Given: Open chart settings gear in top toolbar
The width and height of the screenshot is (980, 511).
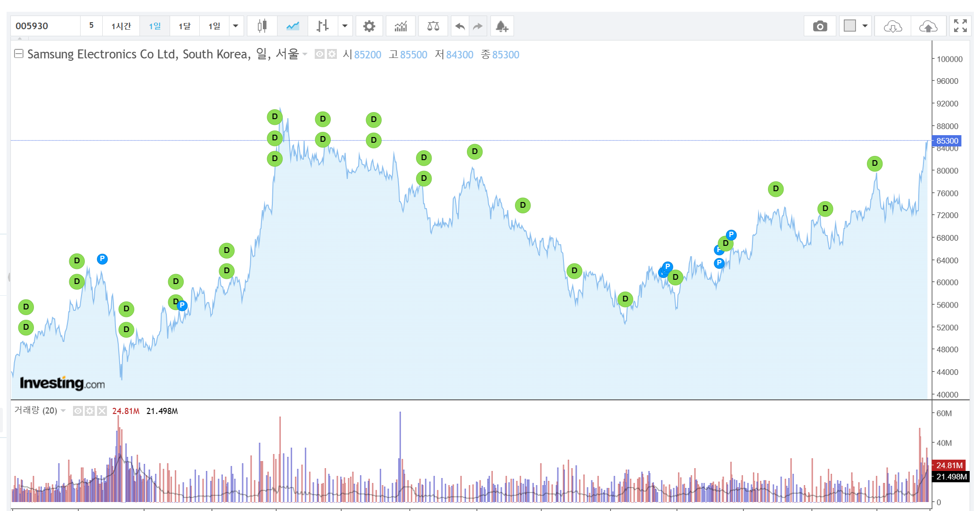Looking at the screenshot, I should point(369,26).
